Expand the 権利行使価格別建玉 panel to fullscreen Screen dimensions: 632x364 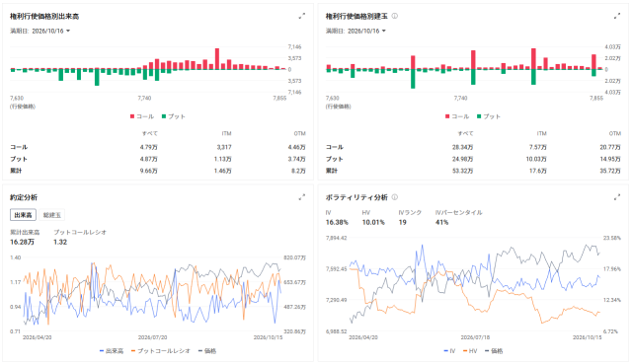tap(617, 16)
